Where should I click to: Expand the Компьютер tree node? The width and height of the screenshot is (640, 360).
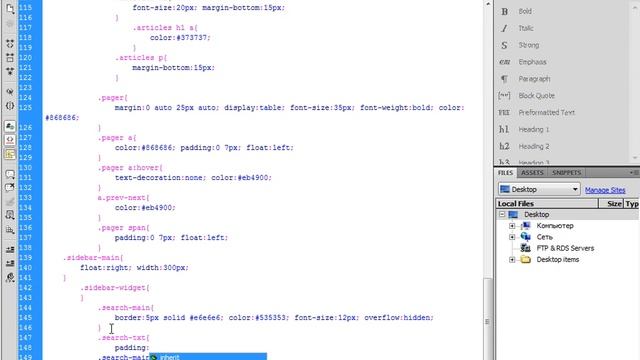512,226
